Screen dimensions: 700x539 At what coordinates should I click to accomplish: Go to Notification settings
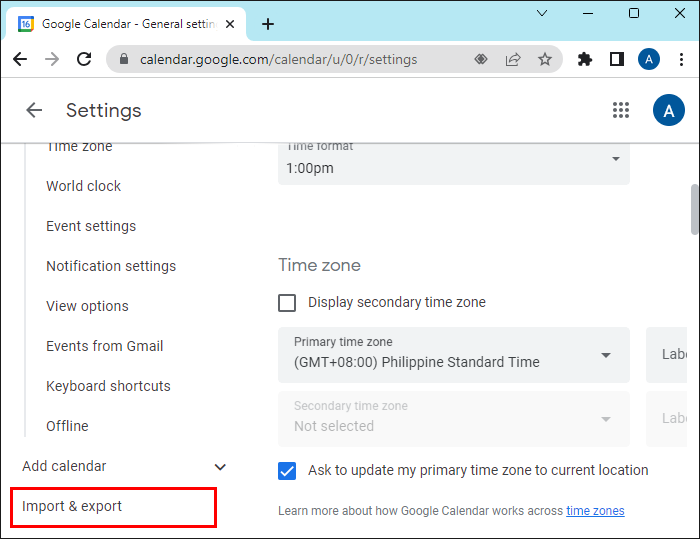coord(111,266)
